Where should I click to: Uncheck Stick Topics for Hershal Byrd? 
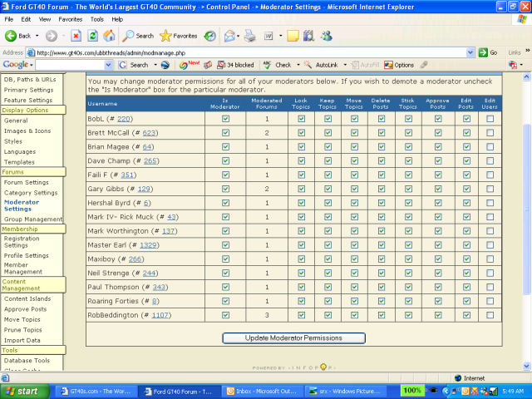(408, 203)
